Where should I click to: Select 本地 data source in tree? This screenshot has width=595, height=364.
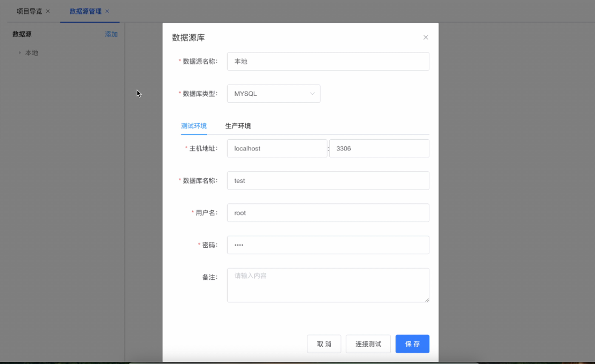pyautogui.click(x=32, y=52)
